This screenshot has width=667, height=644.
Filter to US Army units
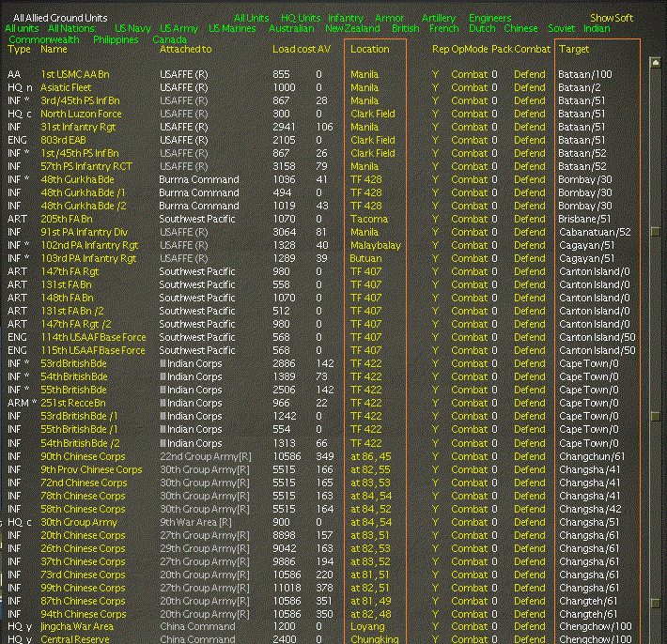(x=178, y=28)
